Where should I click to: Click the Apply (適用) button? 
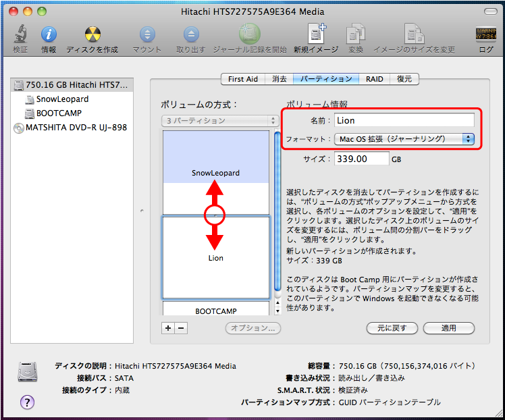coord(449,328)
